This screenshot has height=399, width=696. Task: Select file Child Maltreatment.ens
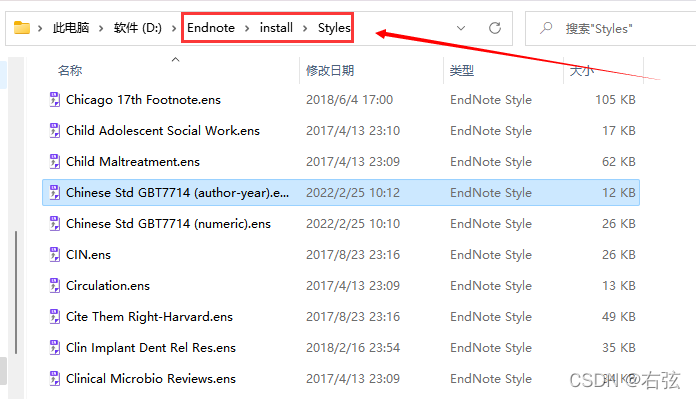(x=133, y=162)
